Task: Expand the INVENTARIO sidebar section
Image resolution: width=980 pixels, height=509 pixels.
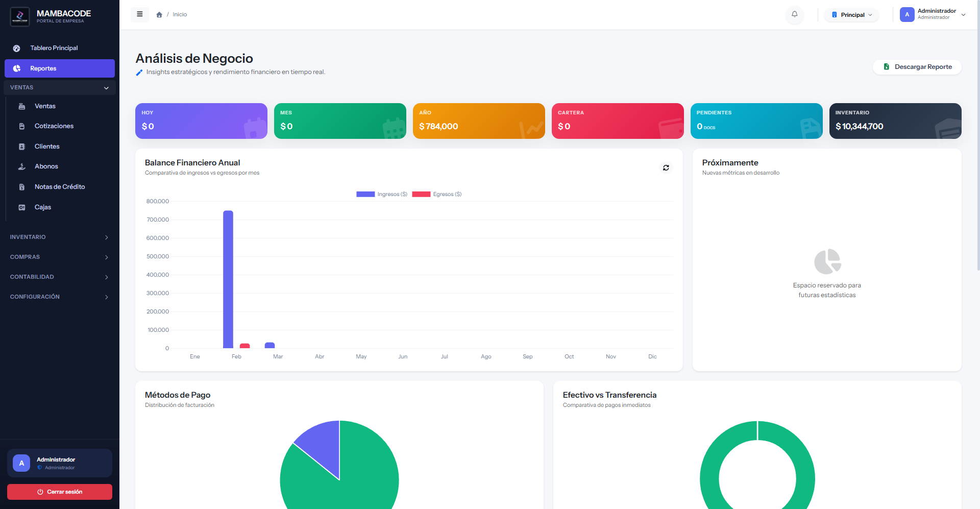Action: point(60,237)
